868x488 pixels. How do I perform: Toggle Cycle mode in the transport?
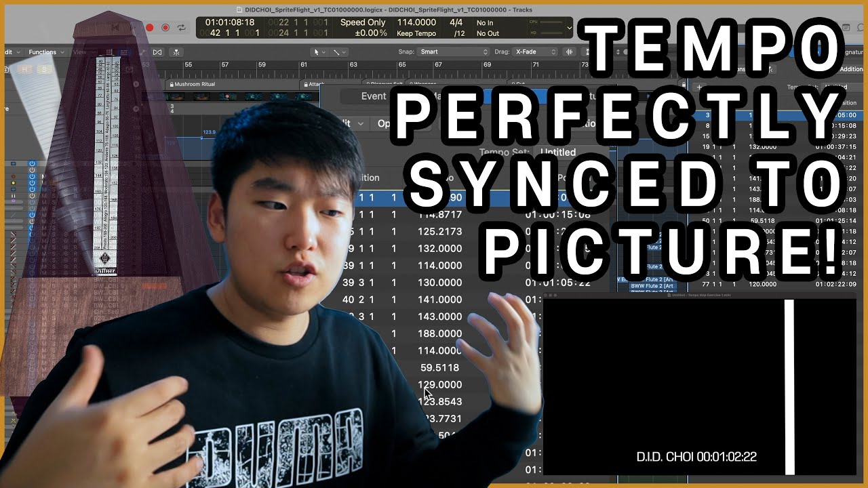click(x=181, y=28)
